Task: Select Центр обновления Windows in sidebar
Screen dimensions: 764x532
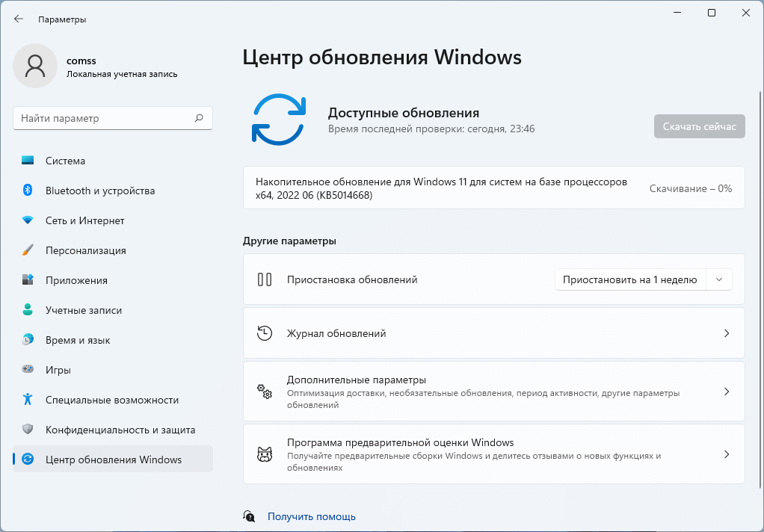Action: click(x=113, y=460)
